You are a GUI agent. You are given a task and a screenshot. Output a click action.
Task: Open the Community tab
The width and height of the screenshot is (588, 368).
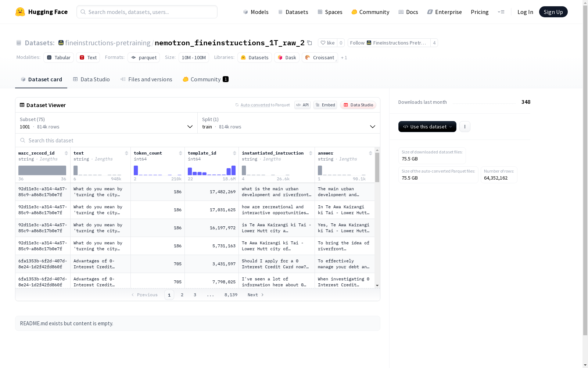(x=206, y=79)
